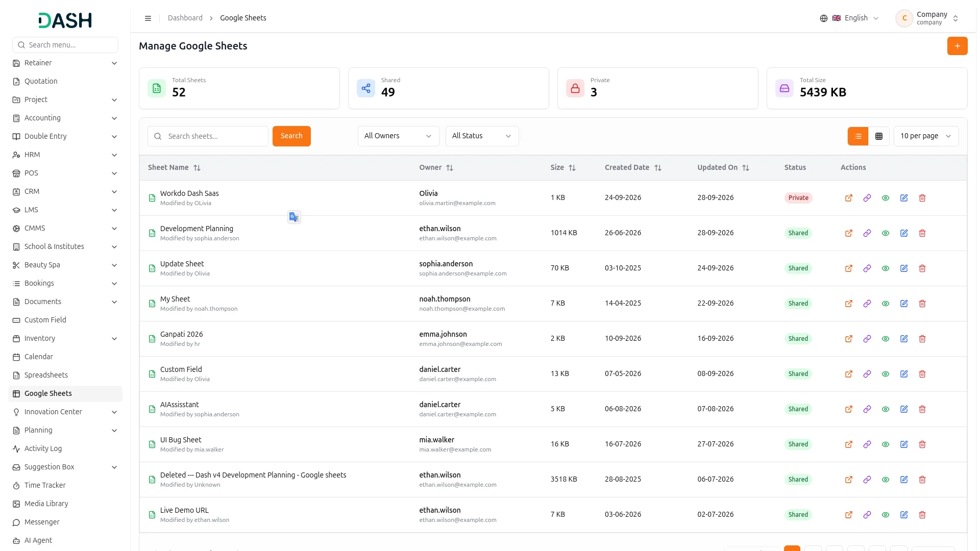Delete the Workdo Dash Saas sheet
The width and height of the screenshot is (980, 551).
tap(922, 198)
